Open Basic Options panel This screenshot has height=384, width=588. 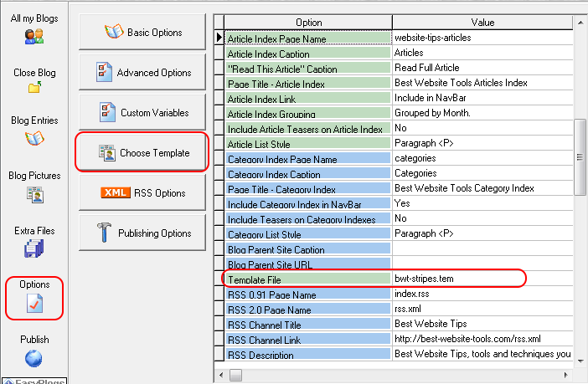tap(142, 33)
